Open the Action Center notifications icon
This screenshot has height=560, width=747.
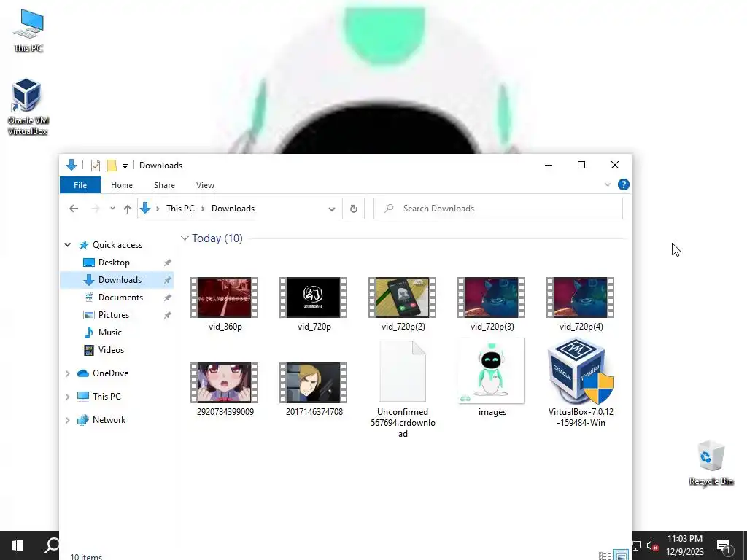tap(724, 545)
